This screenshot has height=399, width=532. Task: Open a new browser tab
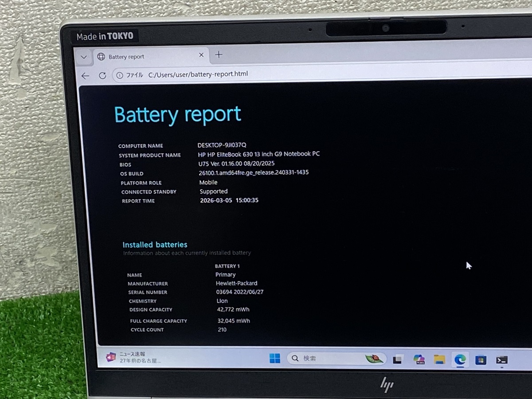click(x=219, y=55)
